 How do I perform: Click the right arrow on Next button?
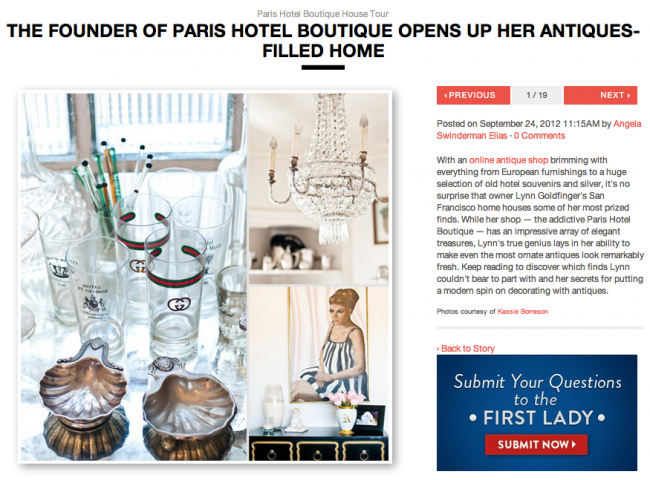(629, 95)
